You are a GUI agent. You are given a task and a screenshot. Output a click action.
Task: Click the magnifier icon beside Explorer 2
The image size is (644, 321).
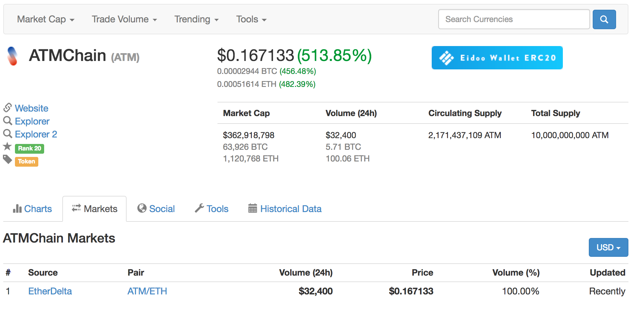pyautogui.click(x=8, y=134)
